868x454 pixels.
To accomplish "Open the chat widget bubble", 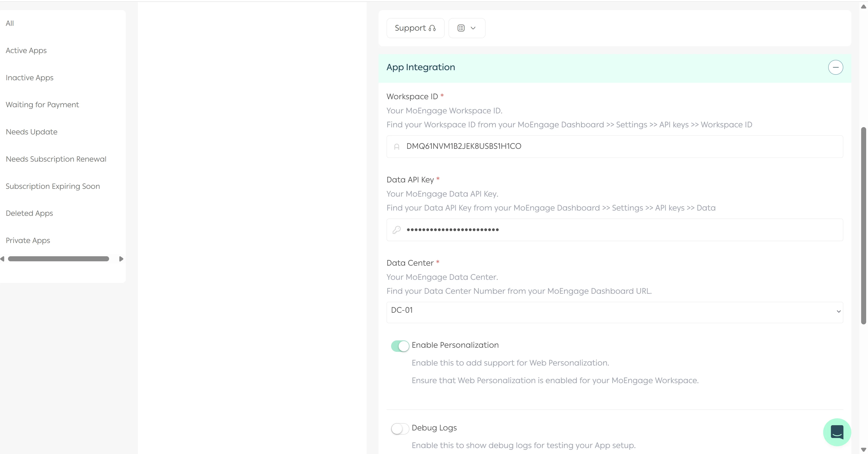I will coord(837,432).
